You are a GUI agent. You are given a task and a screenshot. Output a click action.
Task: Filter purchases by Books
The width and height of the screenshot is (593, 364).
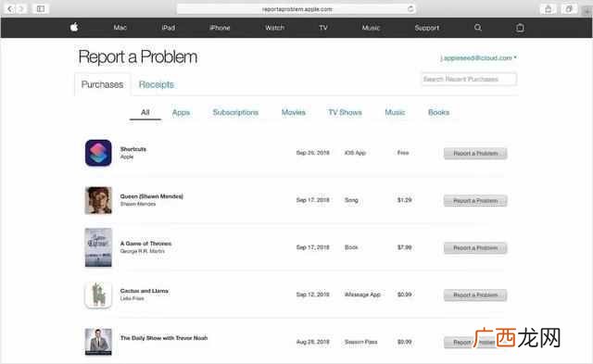[x=438, y=112]
